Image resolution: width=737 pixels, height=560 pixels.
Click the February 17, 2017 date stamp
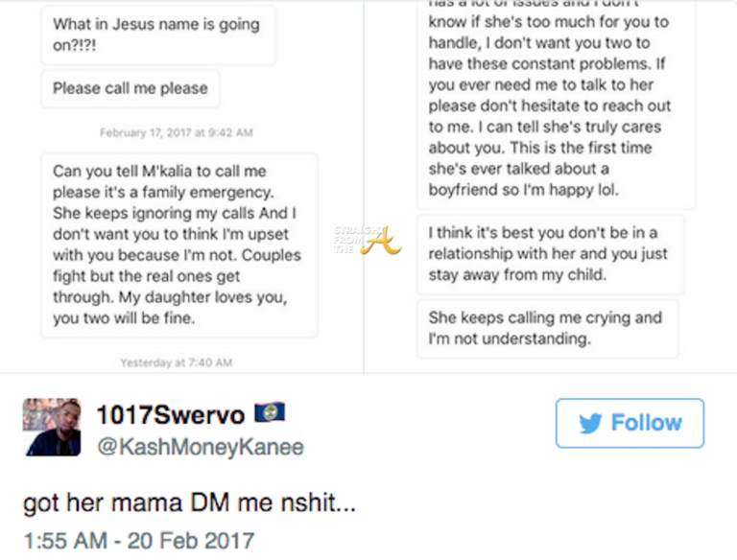pos(177,132)
